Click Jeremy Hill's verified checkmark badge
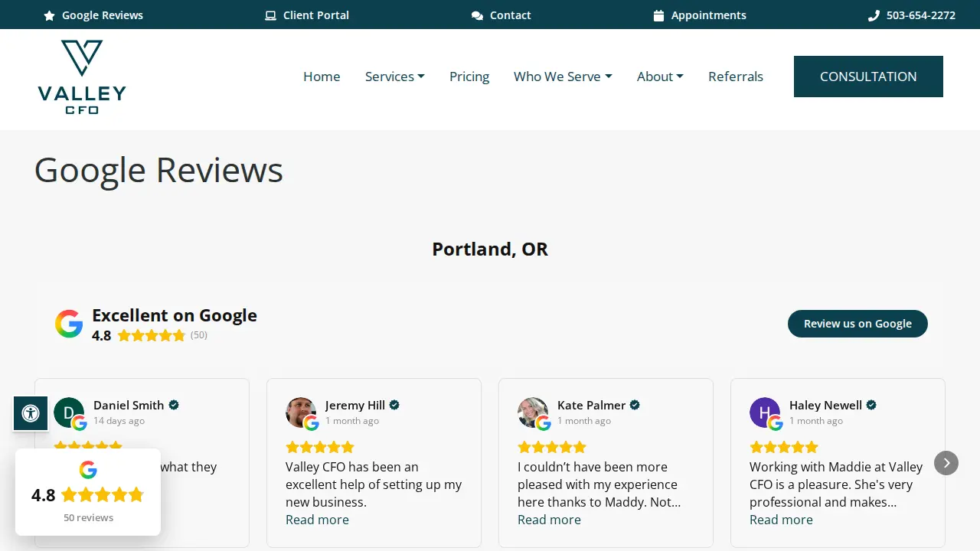The image size is (980, 551). [394, 405]
